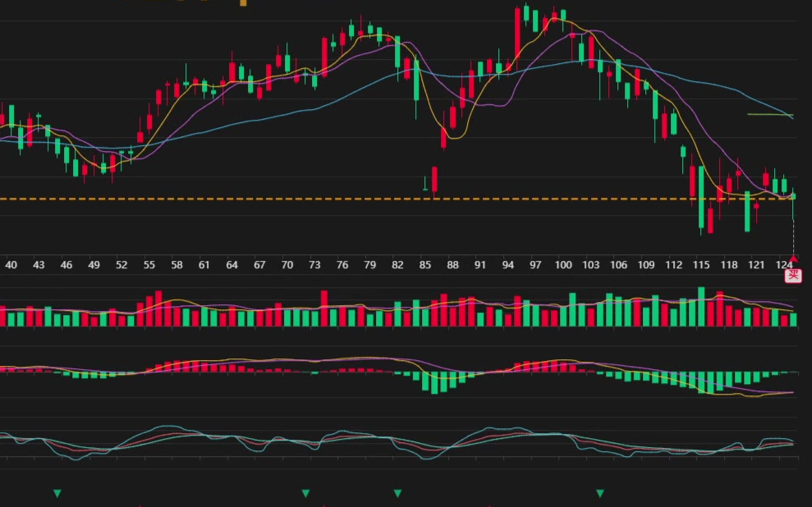812x507 pixels.
Task: Click the long green candlestick at bar 120
Action: [747, 211]
